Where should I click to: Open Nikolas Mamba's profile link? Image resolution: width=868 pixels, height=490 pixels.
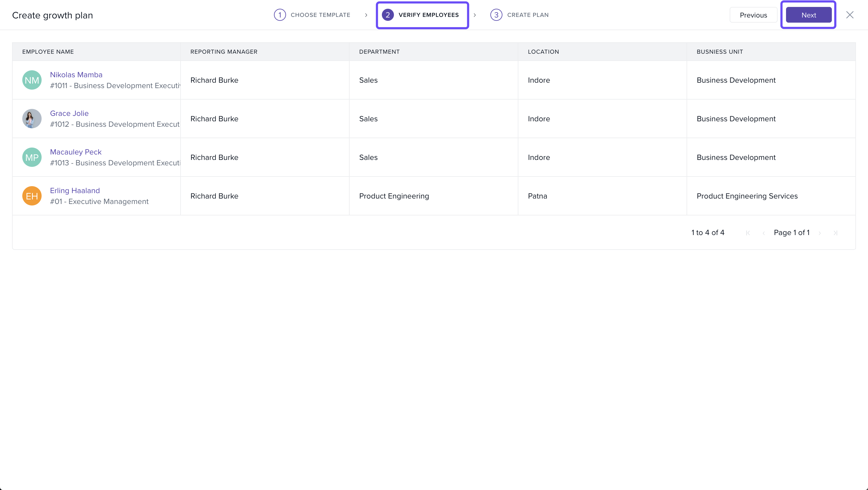click(76, 75)
